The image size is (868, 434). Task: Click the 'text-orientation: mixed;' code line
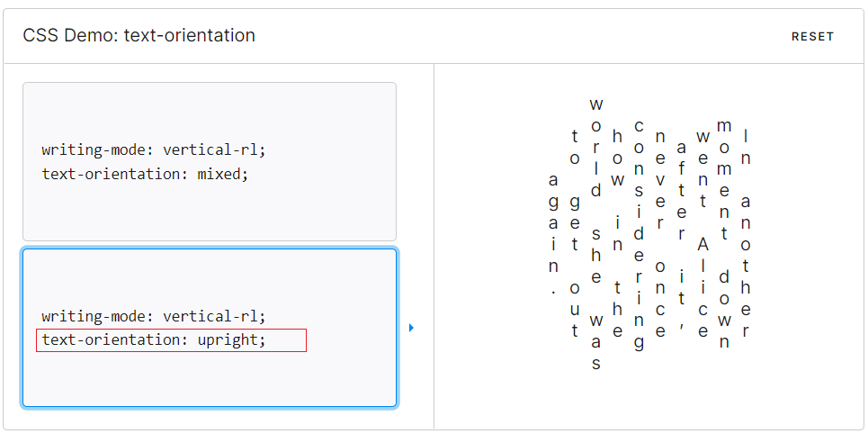tap(146, 174)
